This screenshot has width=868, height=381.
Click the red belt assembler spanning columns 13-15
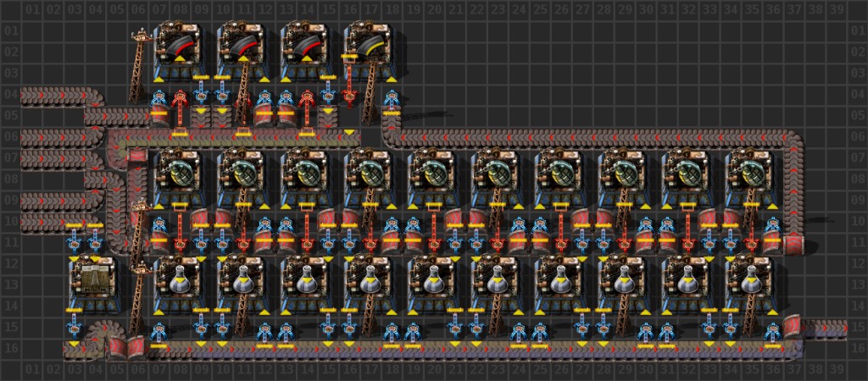click(x=307, y=52)
